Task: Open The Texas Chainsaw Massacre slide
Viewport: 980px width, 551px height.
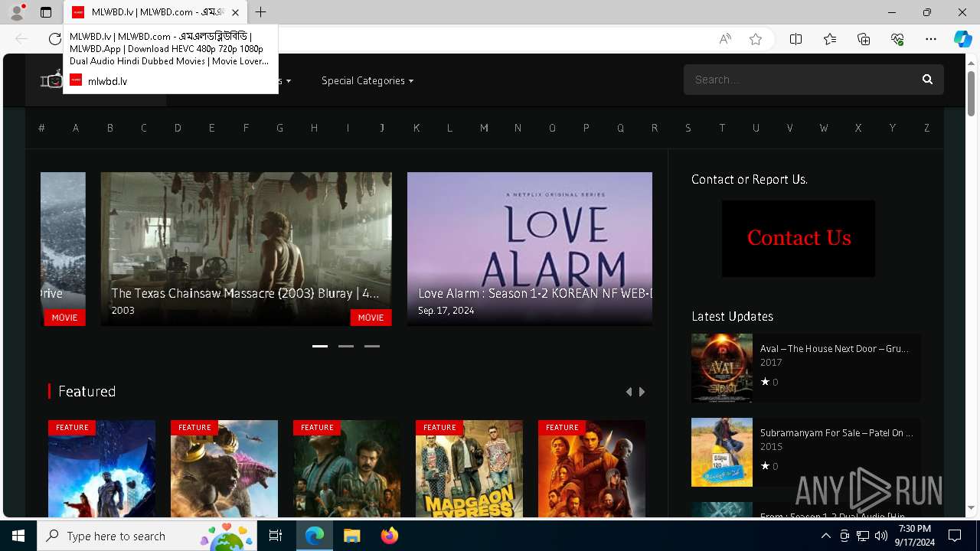Action: coord(246,249)
